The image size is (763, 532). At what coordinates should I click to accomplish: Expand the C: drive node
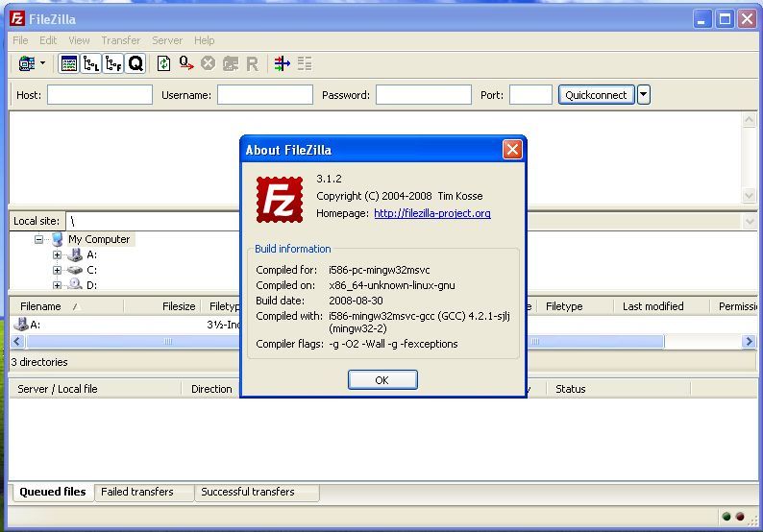(57, 270)
